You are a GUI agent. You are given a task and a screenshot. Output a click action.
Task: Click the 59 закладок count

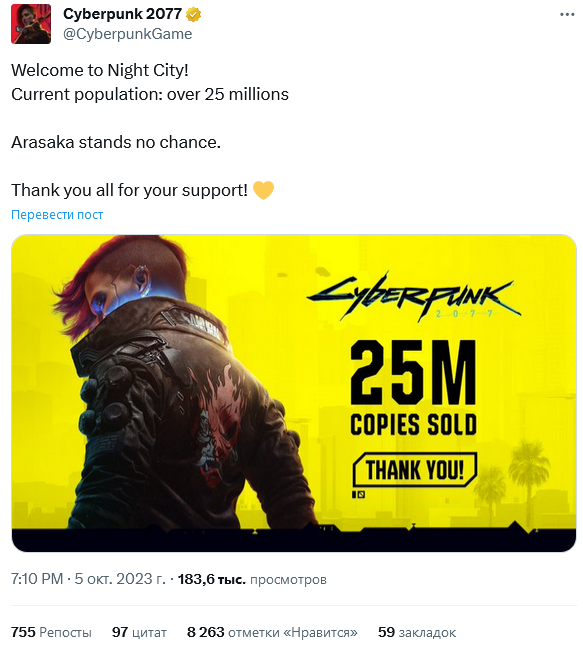coord(417,632)
